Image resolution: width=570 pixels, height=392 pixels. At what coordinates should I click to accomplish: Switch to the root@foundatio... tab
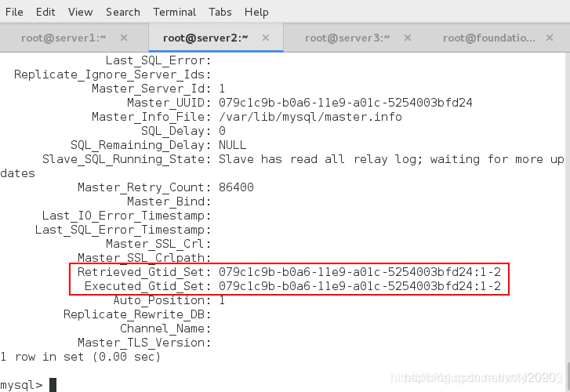489,38
